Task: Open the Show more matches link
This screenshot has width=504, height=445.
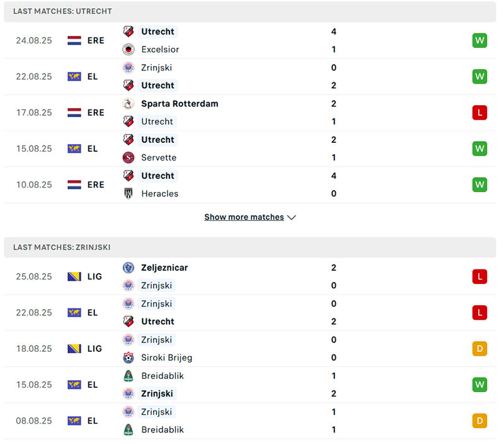Action: [244, 217]
